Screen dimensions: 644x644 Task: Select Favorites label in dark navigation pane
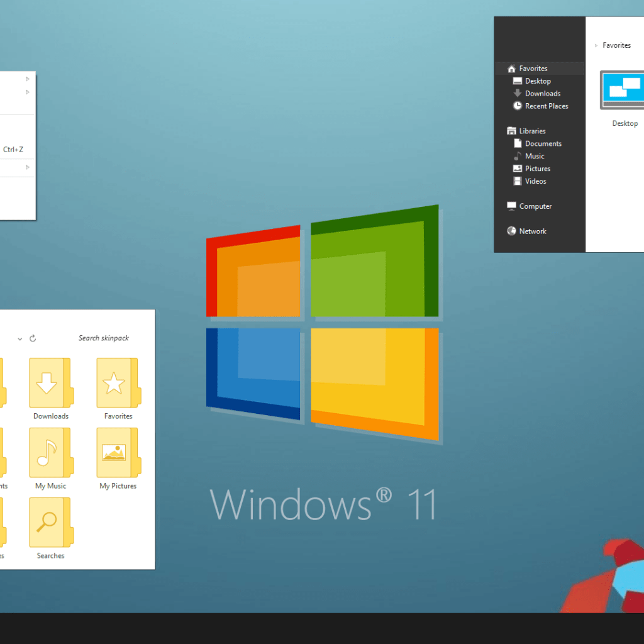click(533, 69)
